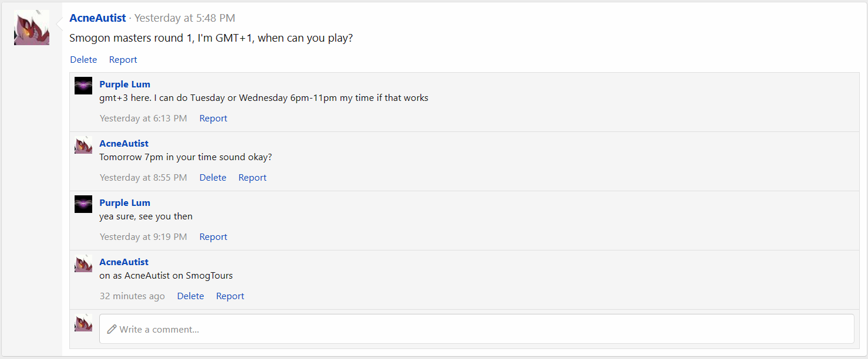The height and width of the screenshot is (359, 868).
Task: Open the AcneAutist username on the 'SmogTours' comment
Action: pyautogui.click(x=124, y=262)
